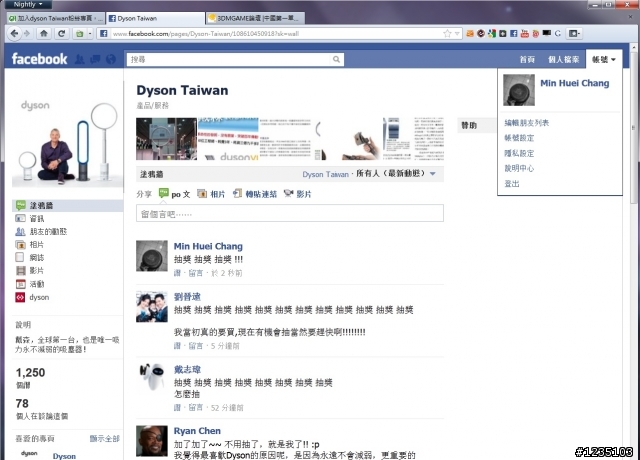The width and height of the screenshot is (640, 460).
Task: Click 戴志瑋 post author name
Action: click(187, 369)
